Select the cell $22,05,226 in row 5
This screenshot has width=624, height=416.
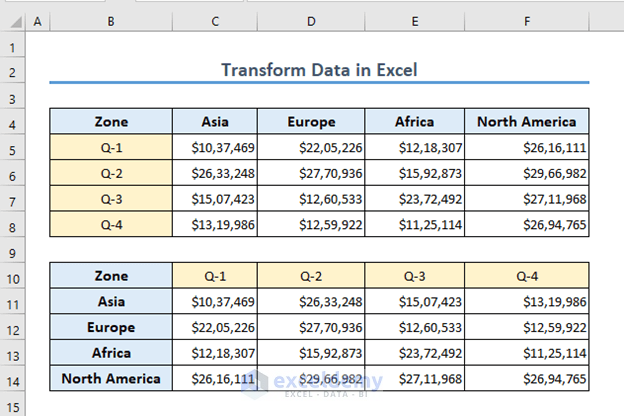pos(311,148)
